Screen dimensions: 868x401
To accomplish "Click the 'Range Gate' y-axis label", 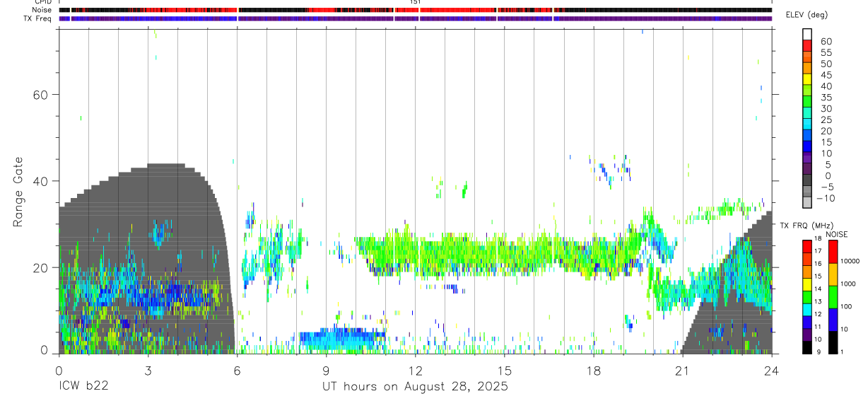I will tap(18, 192).
